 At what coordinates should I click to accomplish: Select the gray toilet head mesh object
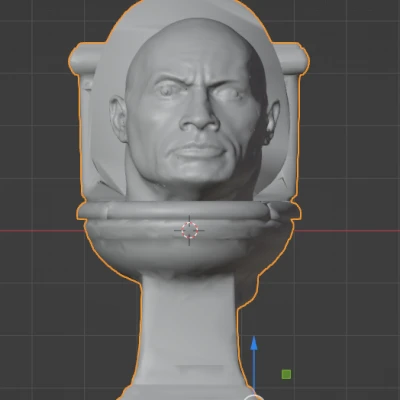click(x=189, y=200)
